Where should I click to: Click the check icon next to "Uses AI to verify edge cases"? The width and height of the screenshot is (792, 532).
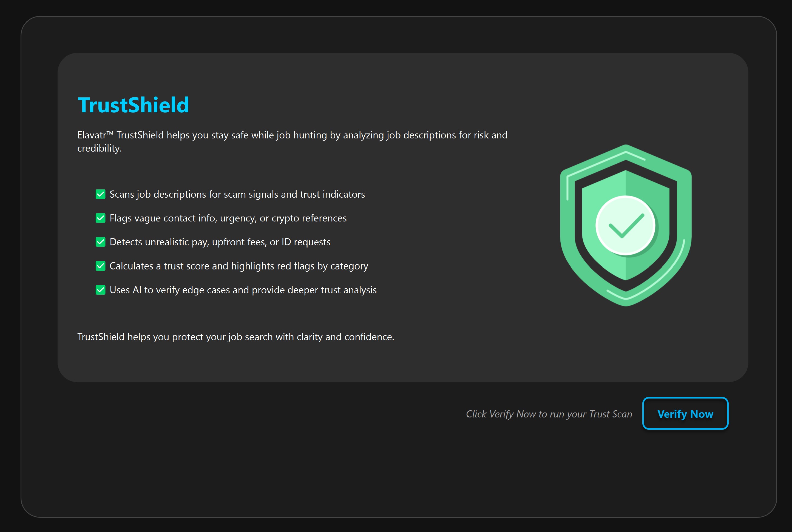(x=100, y=290)
